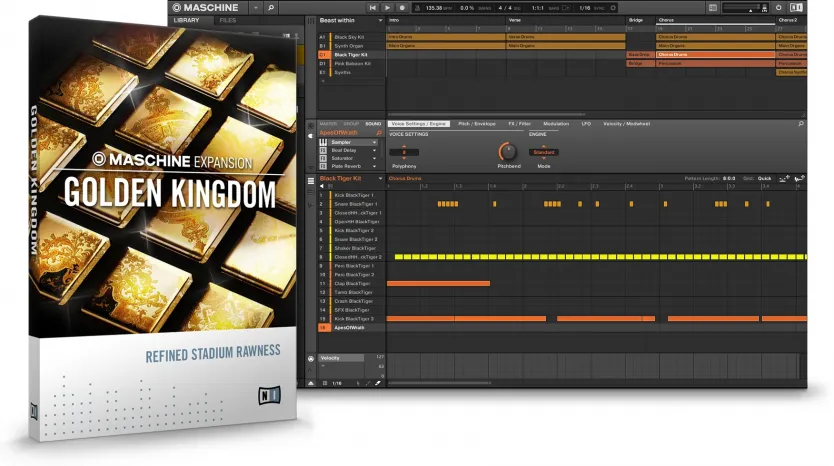
Task: Open the FX / Filter tab
Action: click(x=519, y=124)
